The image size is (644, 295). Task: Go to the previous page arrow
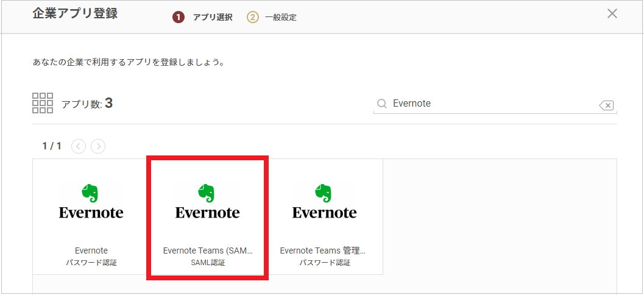(79, 146)
